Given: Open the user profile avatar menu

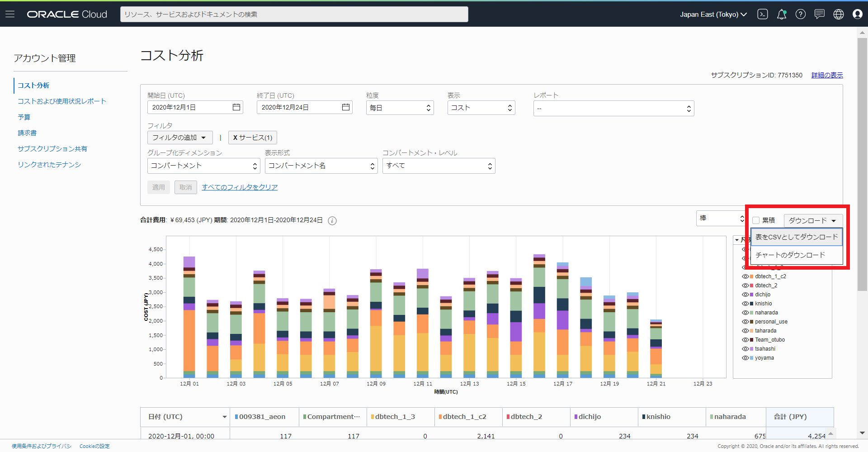Looking at the screenshot, I should click(x=857, y=14).
